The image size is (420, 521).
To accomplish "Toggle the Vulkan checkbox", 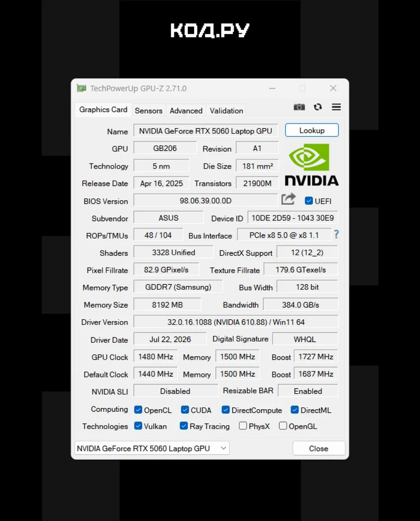I will pyautogui.click(x=138, y=426).
